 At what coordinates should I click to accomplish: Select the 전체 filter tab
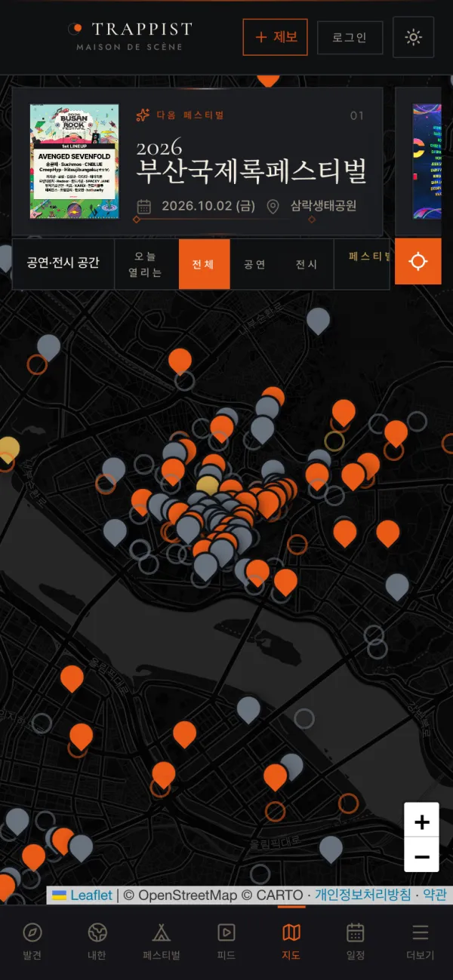pyautogui.click(x=204, y=264)
